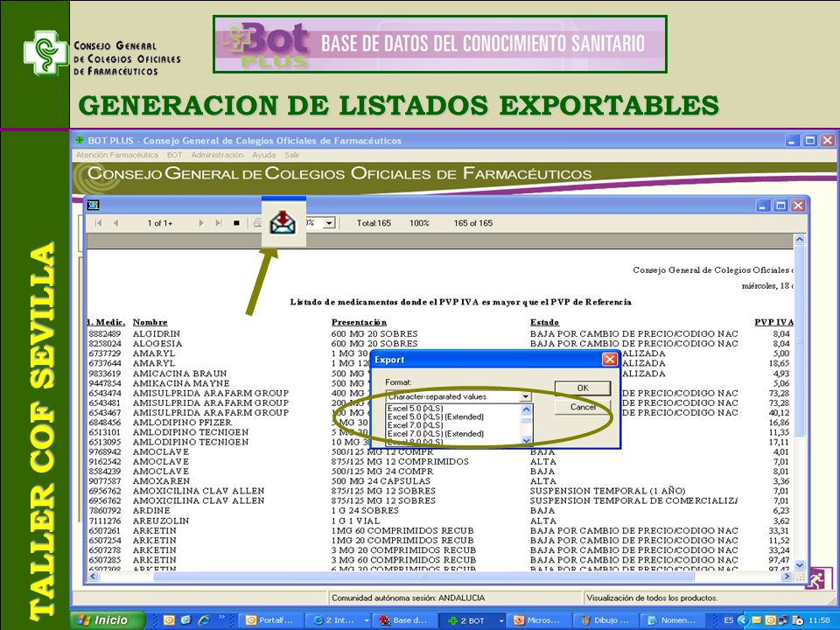Open the Format combo box showing Character-separated values
Image resolution: width=840 pixels, height=630 pixels.
(x=458, y=396)
